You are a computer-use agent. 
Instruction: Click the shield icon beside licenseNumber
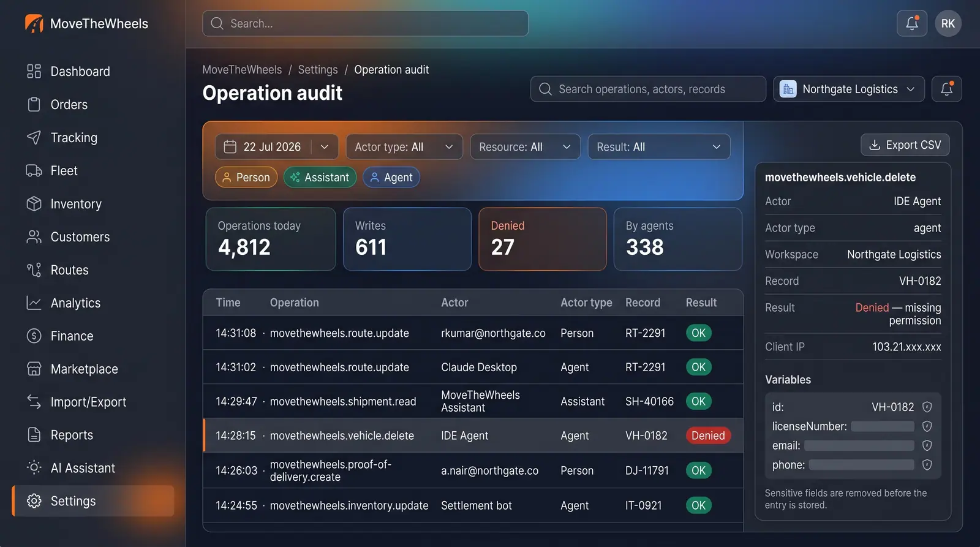[927, 426]
